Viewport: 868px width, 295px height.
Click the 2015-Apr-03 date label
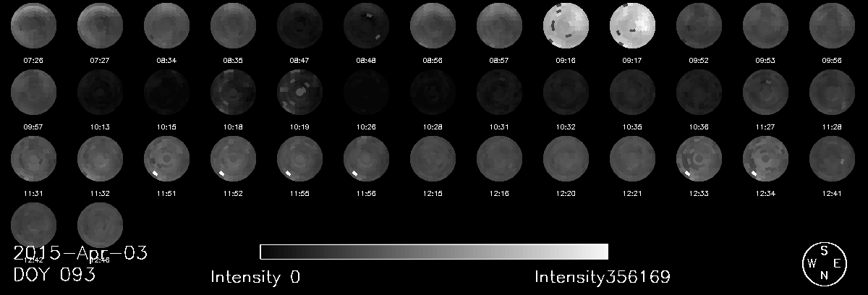click(80, 253)
